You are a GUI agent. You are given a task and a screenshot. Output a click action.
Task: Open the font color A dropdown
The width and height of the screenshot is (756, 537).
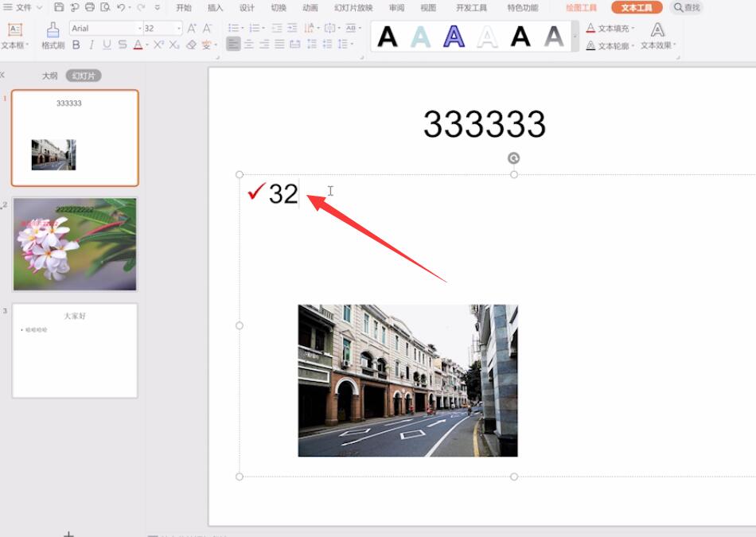click(147, 45)
